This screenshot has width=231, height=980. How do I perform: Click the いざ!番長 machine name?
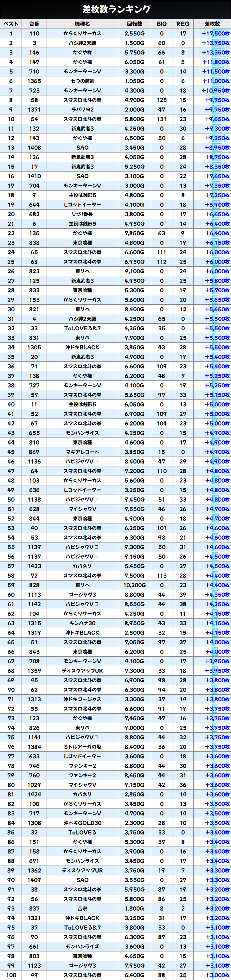[x=82, y=214]
